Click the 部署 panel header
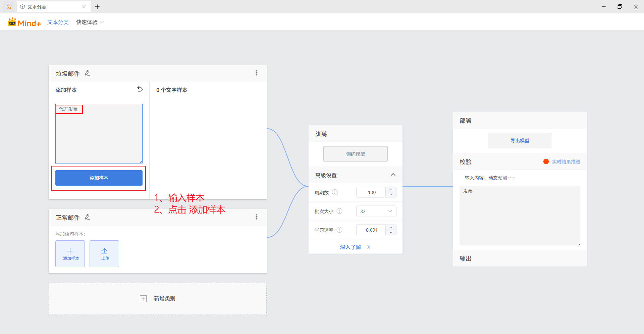 tap(520, 121)
